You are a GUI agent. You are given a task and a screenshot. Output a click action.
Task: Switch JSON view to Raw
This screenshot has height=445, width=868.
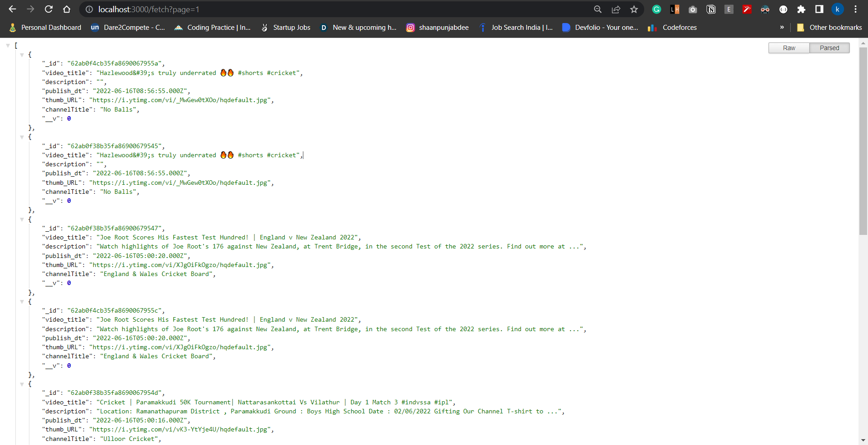click(x=789, y=48)
